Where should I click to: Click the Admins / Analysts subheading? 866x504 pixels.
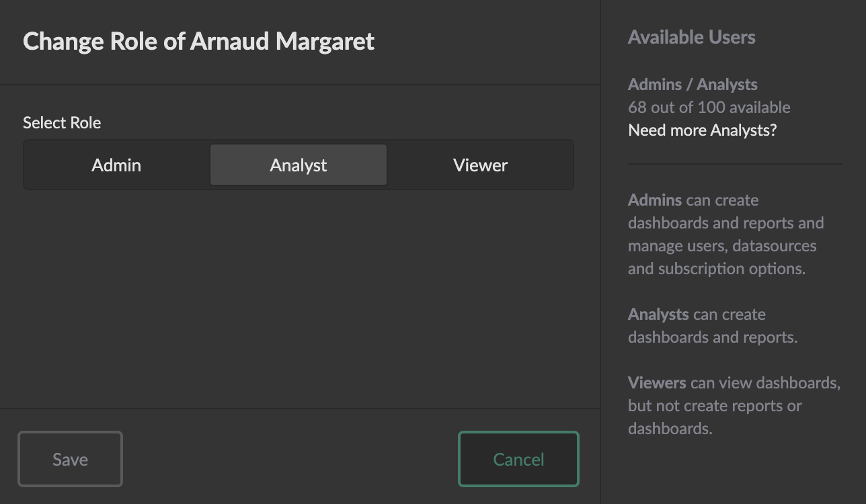(693, 85)
